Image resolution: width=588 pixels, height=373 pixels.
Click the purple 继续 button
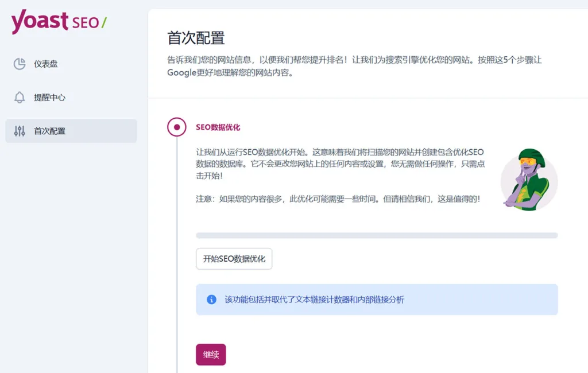pos(211,355)
